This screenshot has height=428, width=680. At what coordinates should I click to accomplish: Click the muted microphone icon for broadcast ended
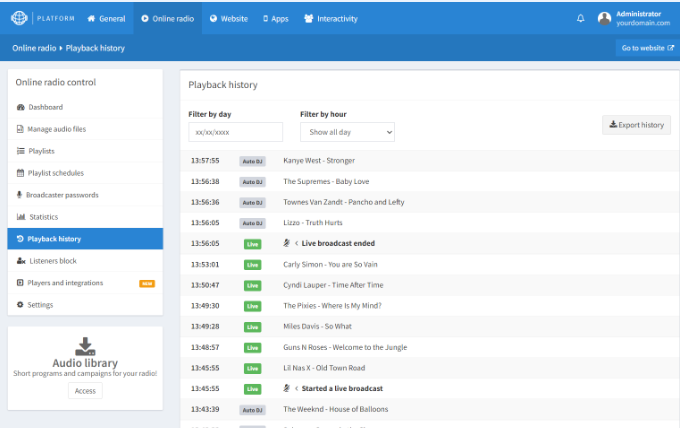286,243
